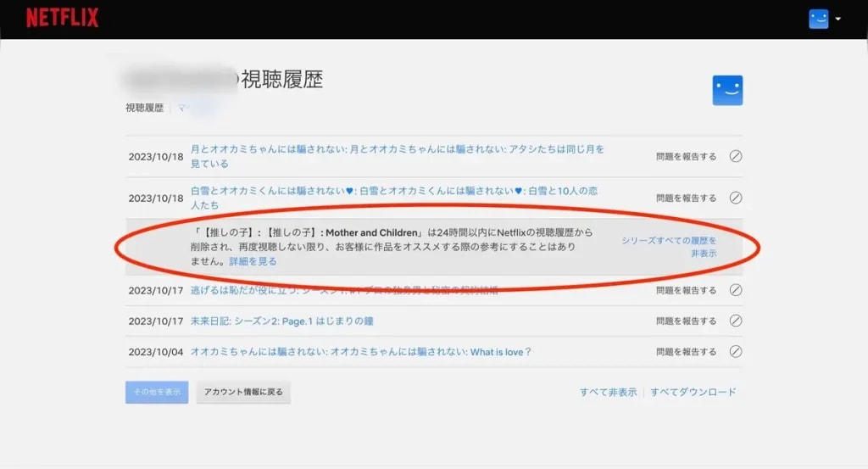Viewport: 868px width, 469px height.
Task: Click すべてダウンロード link
Action: click(693, 392)
